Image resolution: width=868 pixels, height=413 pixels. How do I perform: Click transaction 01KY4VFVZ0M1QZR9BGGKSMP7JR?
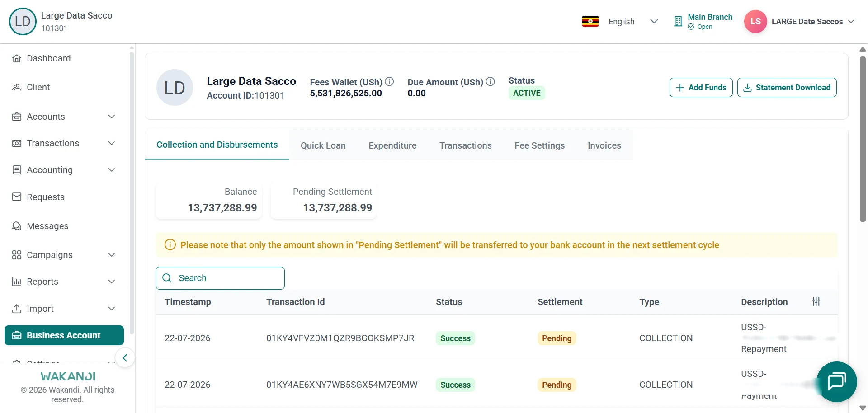(x=340, y=338)
